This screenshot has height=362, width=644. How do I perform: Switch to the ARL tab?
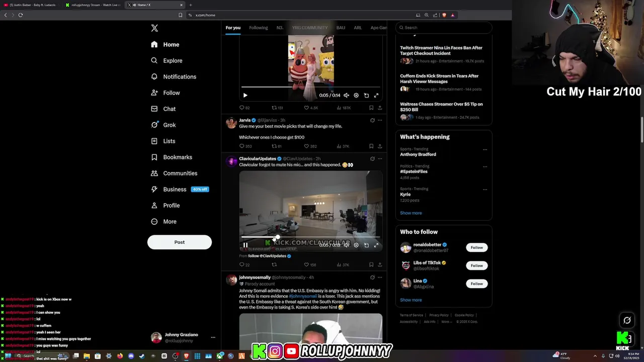358,28
